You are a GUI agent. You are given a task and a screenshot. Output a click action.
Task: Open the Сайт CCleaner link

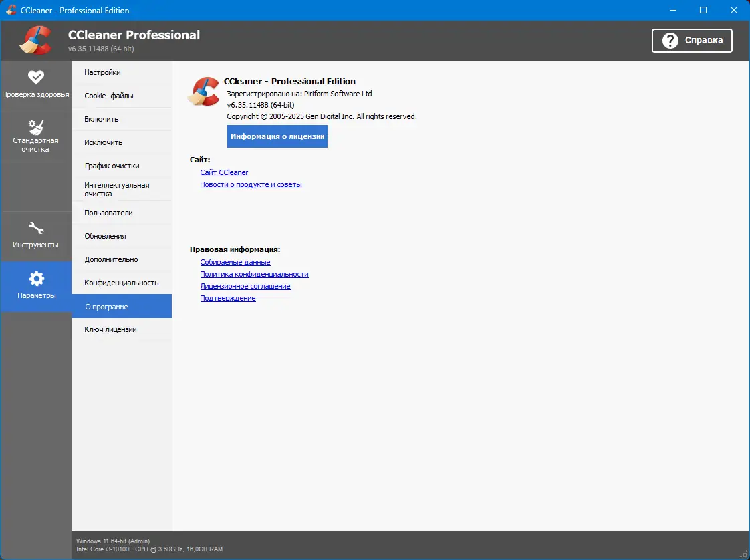(225, 172)
